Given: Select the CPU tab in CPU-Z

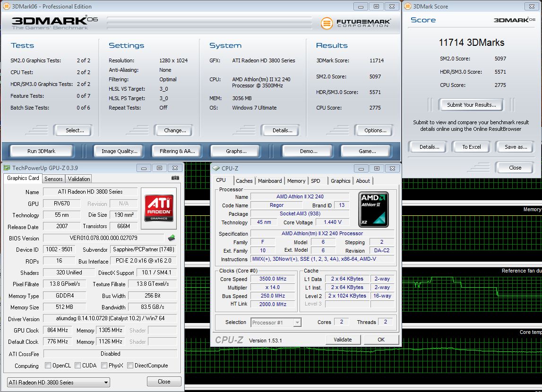Looking at the screenshot, I should point(221,180).
